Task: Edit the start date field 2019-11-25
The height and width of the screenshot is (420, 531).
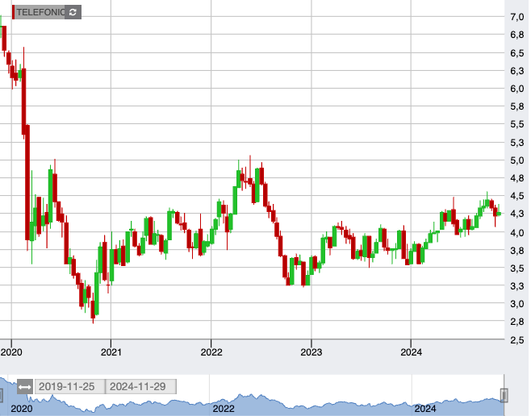Action: click(x=69, y=386)
